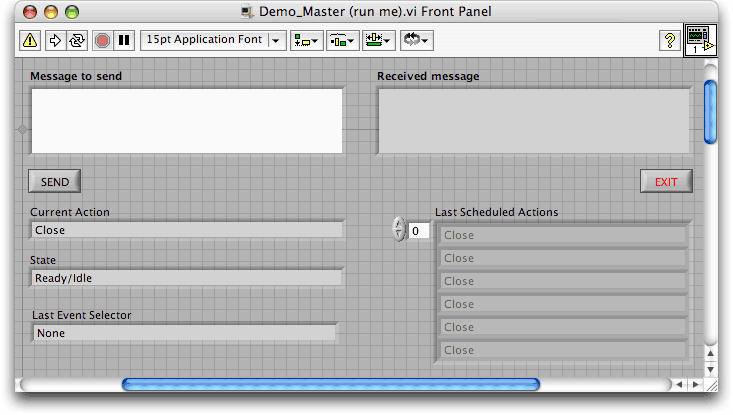
Task: Click the VI connector pane icon
Action: 700,40
